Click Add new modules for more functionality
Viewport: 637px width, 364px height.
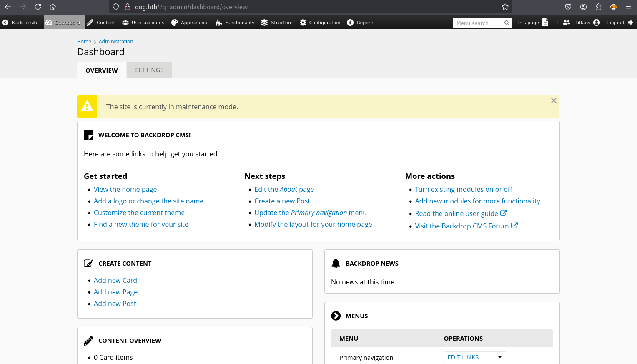click(x=477, y=201)
